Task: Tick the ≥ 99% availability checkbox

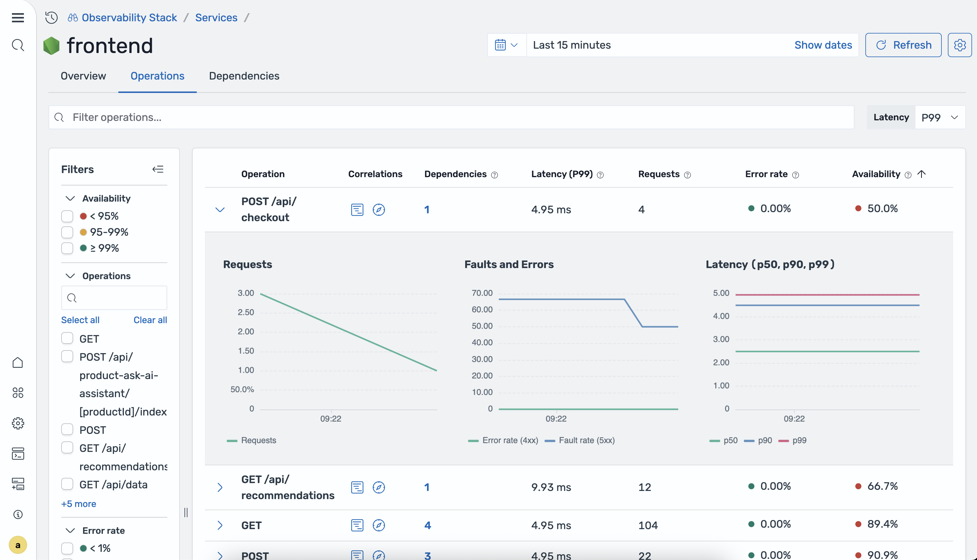Action: tap(67, 248)
